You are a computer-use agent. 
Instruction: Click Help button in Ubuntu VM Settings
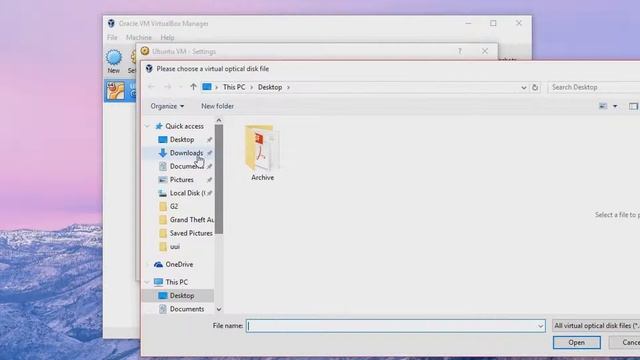point(460,51)
